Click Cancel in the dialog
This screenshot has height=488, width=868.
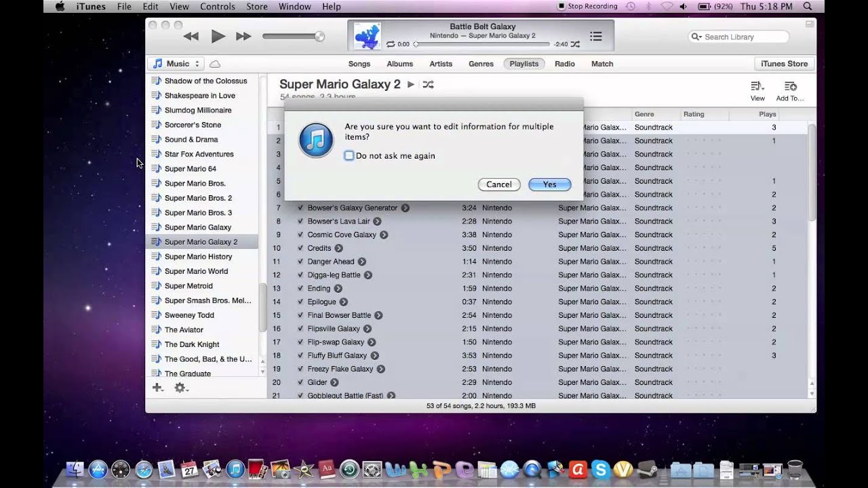pyautogui.click(x=499, y=184)
